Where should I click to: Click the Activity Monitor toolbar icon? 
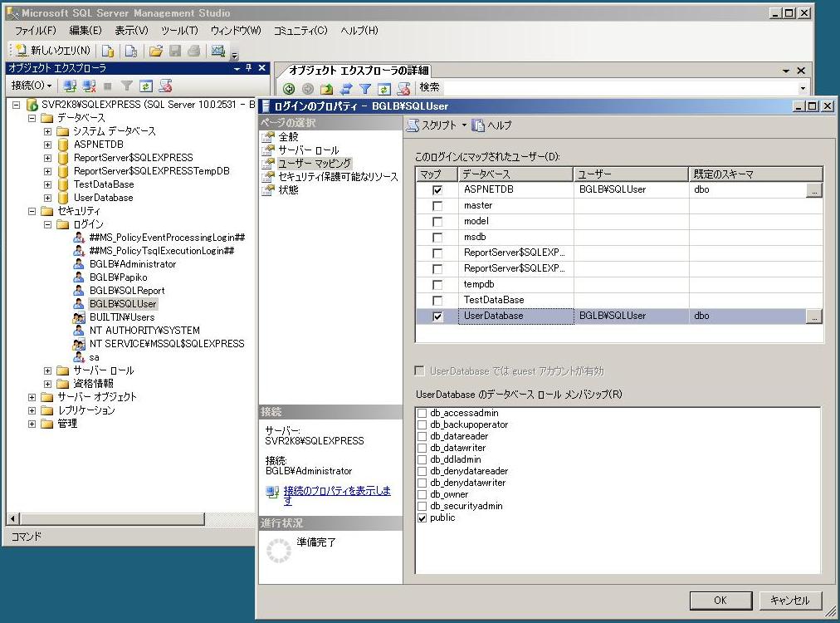tap(217, 51)
